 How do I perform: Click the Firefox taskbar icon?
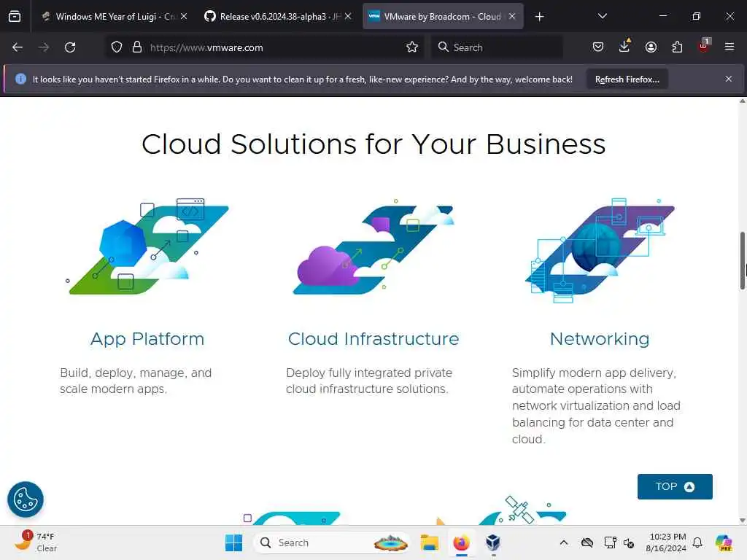click(461, 542)
